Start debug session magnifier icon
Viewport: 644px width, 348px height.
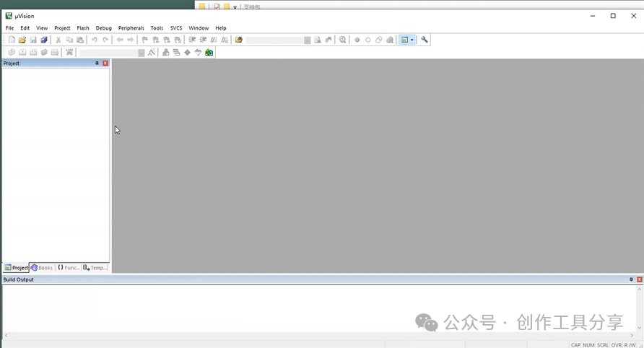pyautogui.click(x=342, y=40)
